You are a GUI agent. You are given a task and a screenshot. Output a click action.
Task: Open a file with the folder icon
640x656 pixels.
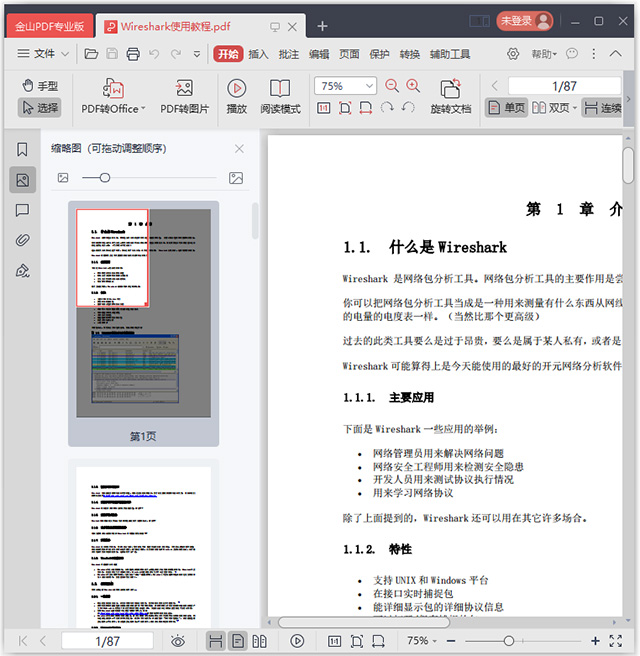pos(91,54)
